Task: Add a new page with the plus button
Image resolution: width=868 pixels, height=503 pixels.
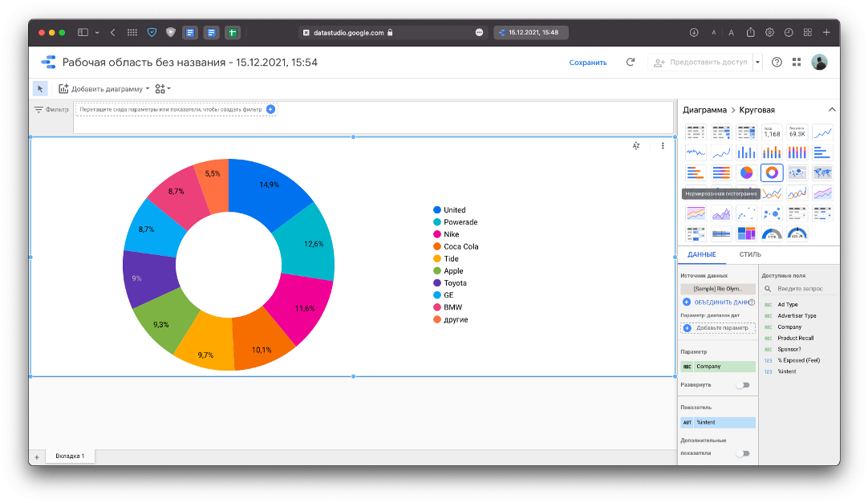Action: coord(37,457)
